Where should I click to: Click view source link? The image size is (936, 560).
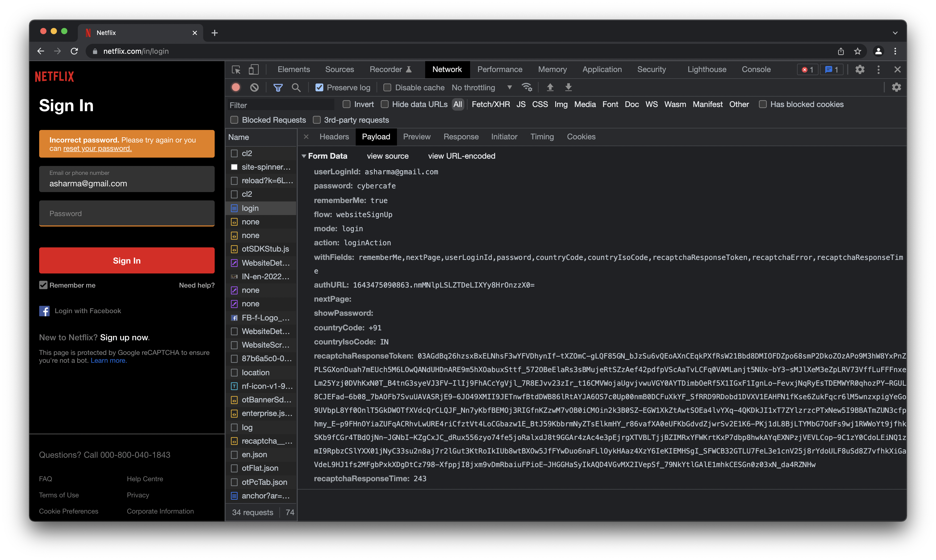(x=387, y=156)
